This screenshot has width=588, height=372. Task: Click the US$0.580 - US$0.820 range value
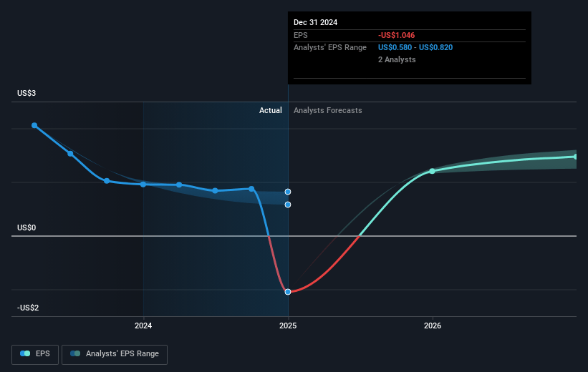click(415, 48)
